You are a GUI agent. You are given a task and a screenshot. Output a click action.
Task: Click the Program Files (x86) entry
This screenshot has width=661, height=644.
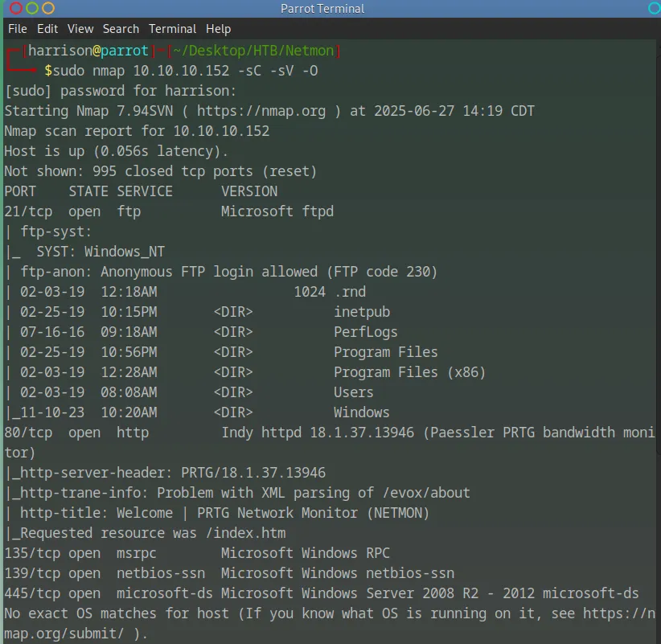tap(409, 372)
